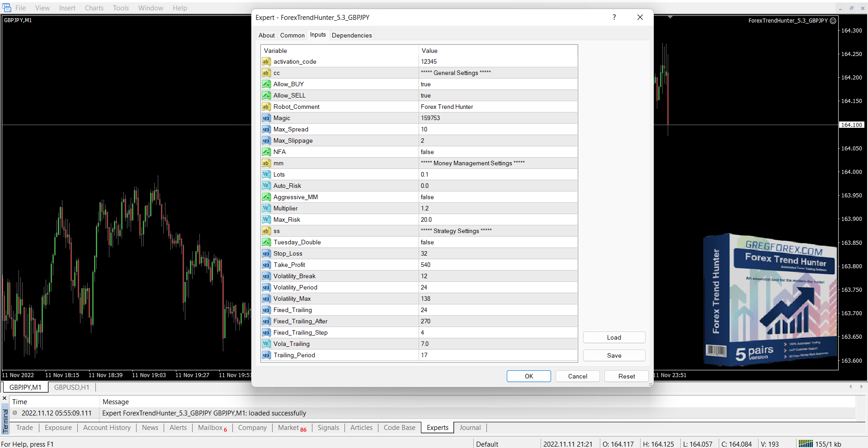Click the Load button
Viewport: 868px width, 448px height.
coord(613,337)
